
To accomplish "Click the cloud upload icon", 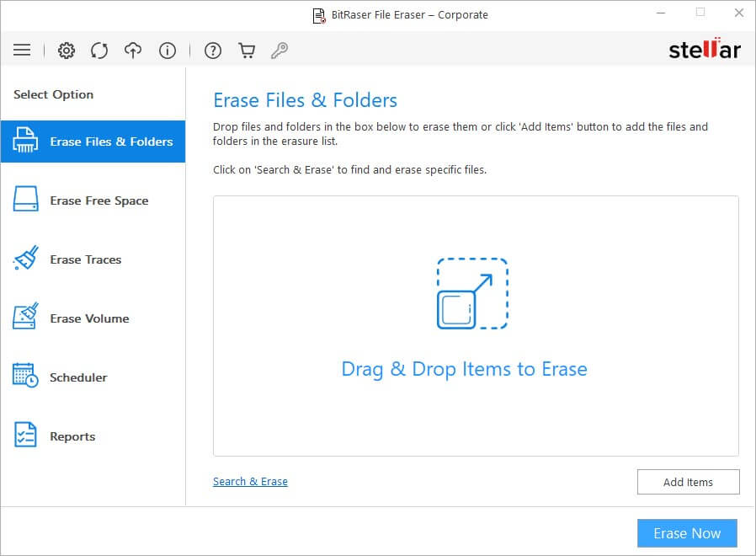I will pos(133,51).
